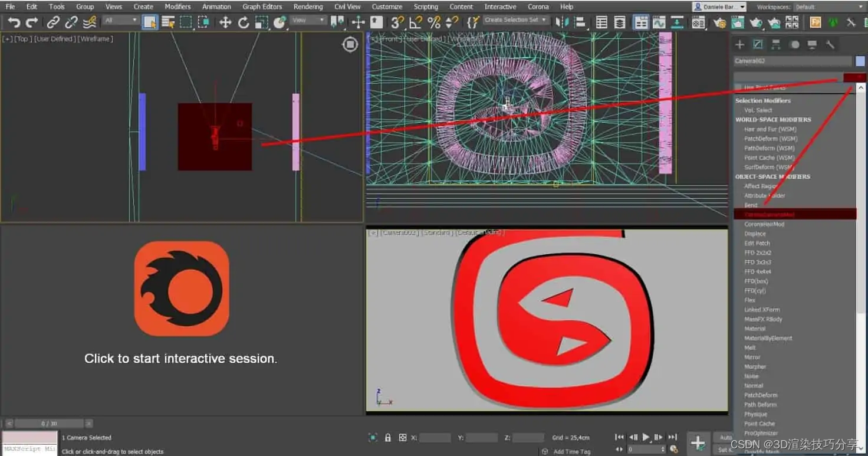This screenshot has height=456, width=868.
Task: Toggle the 3D Snaps icon
Action: click(x=397, y=22)
